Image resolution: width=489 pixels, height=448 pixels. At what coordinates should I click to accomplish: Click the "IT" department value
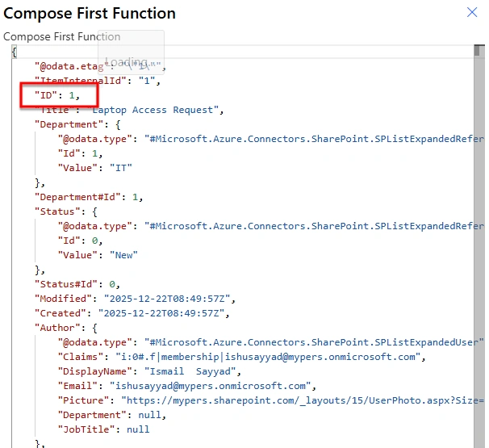coord(121,168)
